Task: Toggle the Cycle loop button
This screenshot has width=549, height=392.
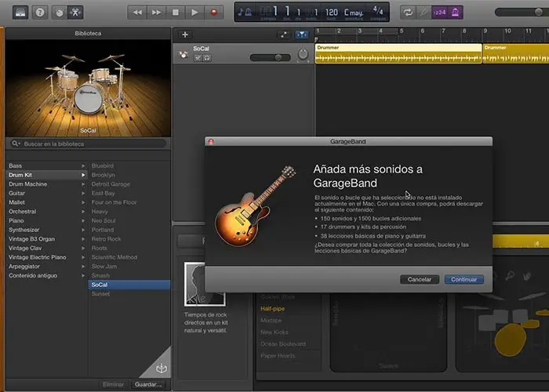Action: 408,13
